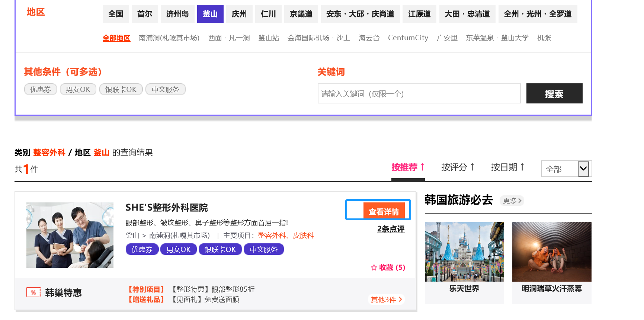Screen dimensions: 644x320
Task: Select the 庆州 region tab
Action: (x=239, y=14)
